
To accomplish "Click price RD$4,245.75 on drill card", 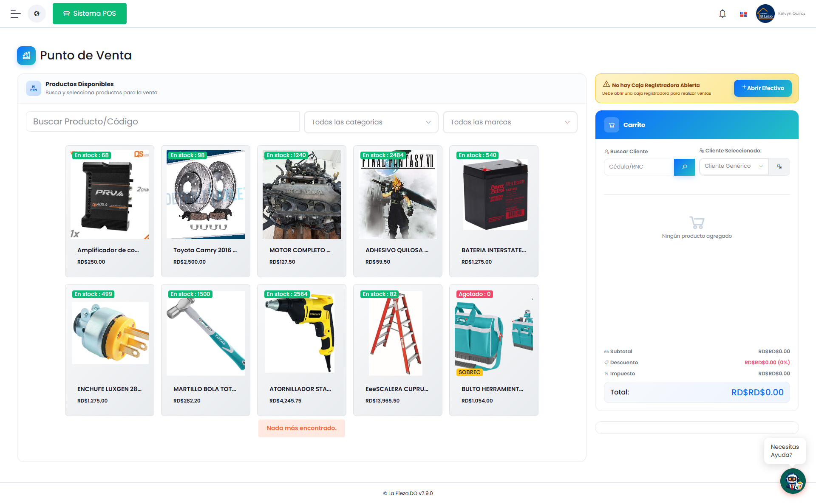I will pyautogui.click(x=285, y=401).
